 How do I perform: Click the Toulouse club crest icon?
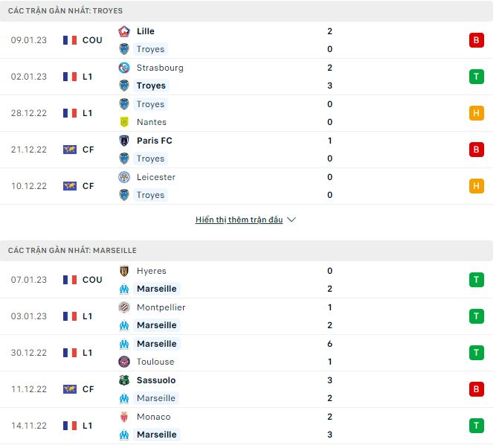124,362
